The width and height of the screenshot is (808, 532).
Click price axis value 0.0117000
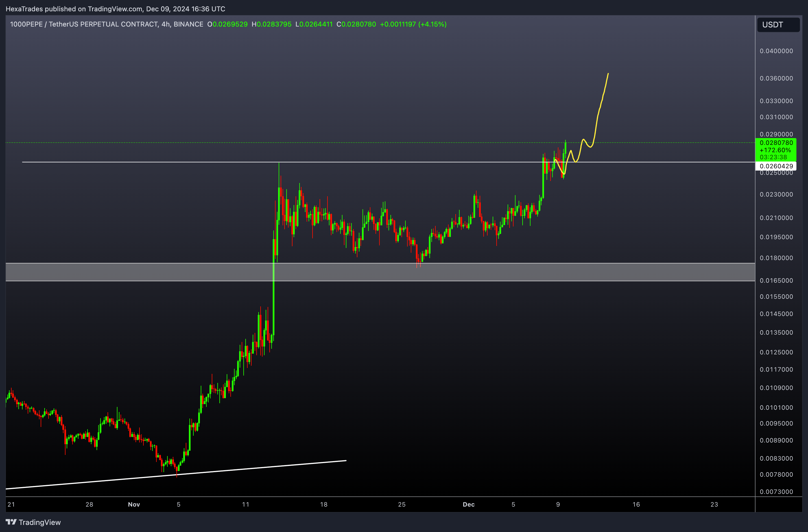776,369
